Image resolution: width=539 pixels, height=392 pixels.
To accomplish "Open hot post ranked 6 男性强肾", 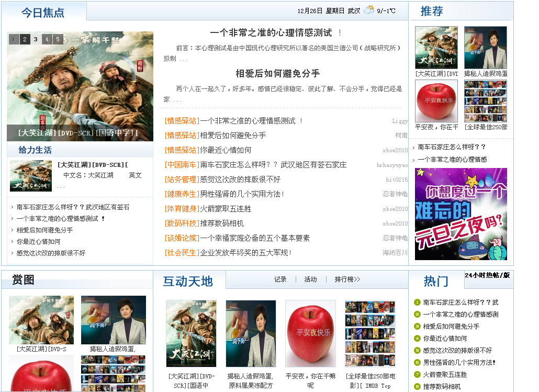I will pos(459,362).
